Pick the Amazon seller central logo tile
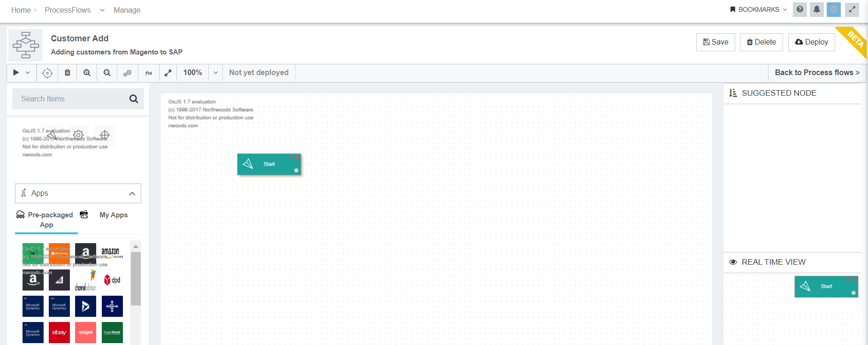The width and height of the screenshot is (868, 345). [112, 254]
